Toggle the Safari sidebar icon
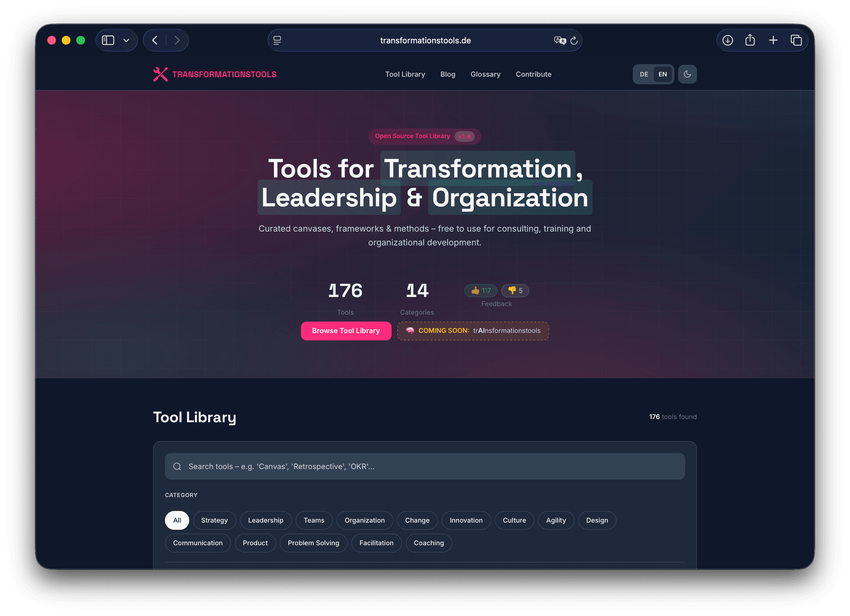 (108, 40)
